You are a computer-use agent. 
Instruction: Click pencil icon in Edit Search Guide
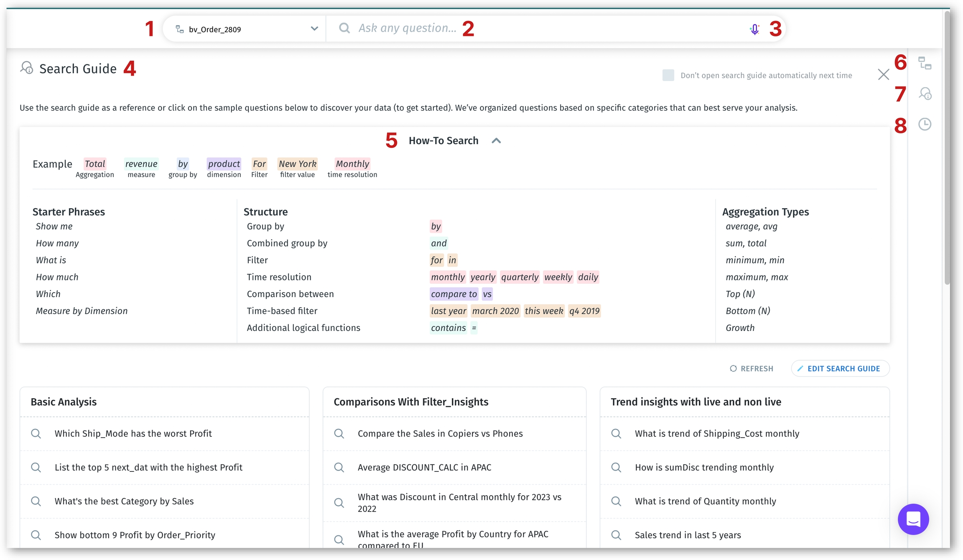pos(800,369)
